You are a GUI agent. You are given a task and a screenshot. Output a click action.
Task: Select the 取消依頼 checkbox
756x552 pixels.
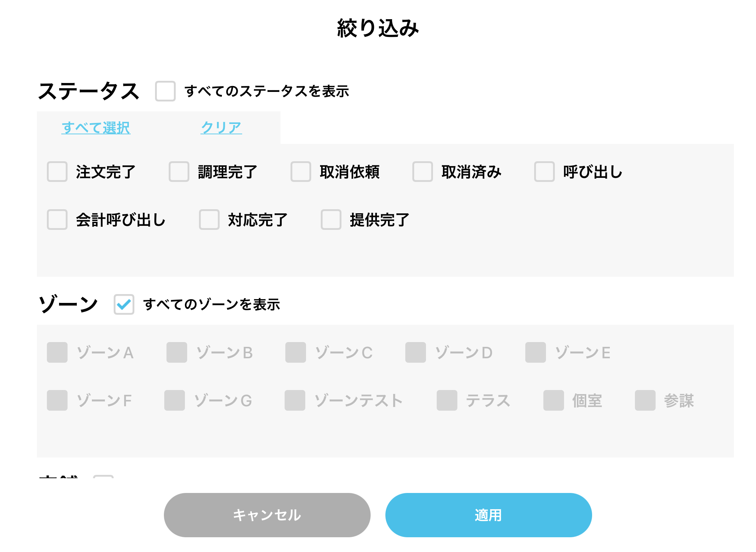pos(301,172)
